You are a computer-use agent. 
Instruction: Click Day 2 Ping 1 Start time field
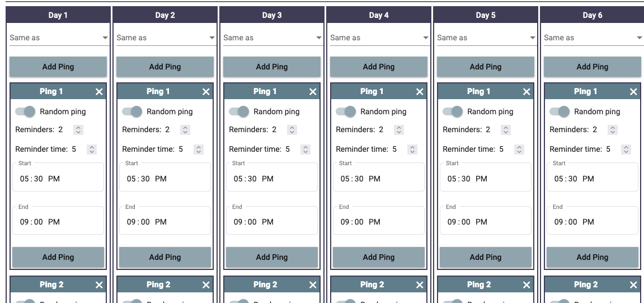point(165,179)
